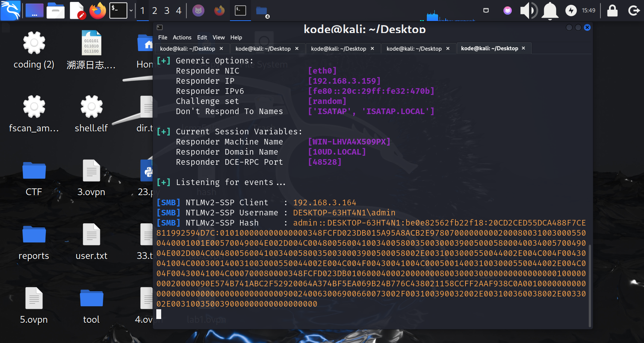The height and width of the screenshot is (343, 644).
Task: Open the terminal View menu
Action: [x=219, y=38]
